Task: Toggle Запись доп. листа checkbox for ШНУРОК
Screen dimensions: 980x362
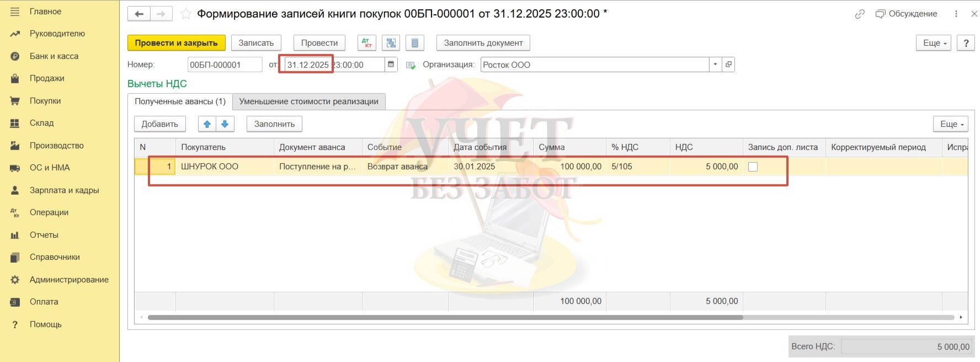Action: (753, 167)
